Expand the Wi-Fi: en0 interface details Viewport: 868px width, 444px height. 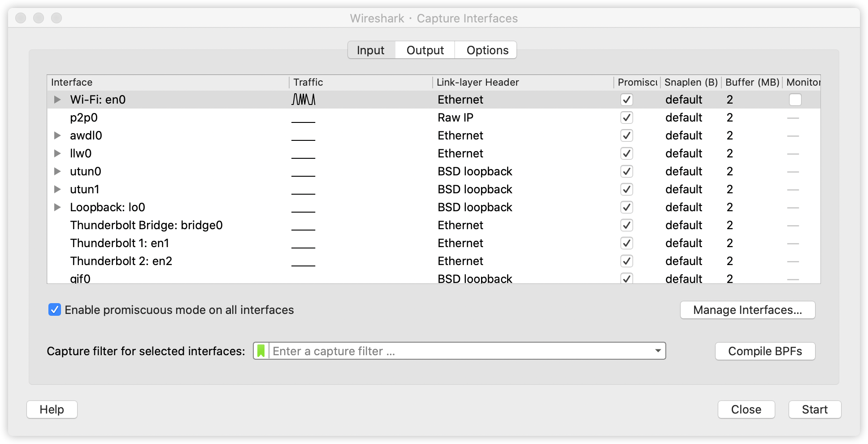tap(57, 100)
